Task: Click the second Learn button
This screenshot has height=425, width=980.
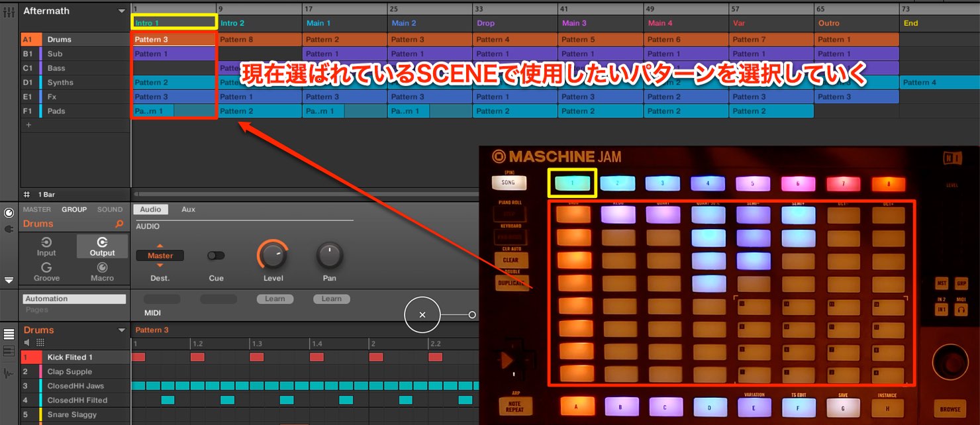Action: [x=331, y=299]
